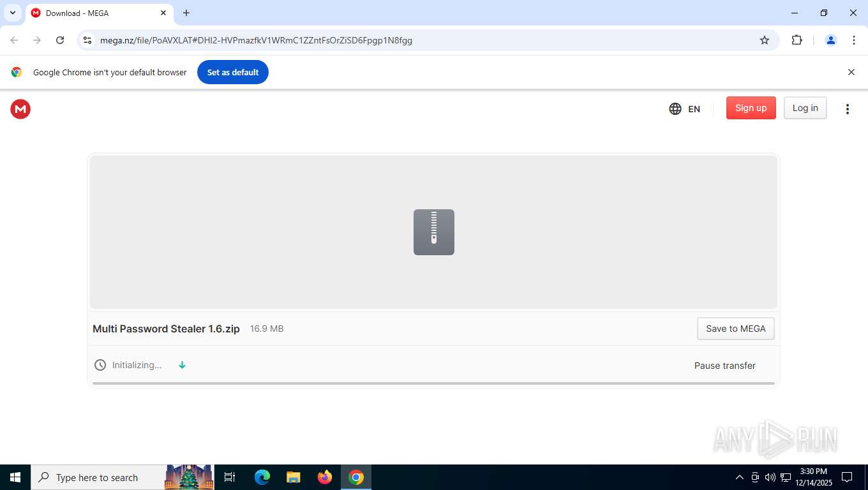Click the clock icon beside Initializing
The image size is (868, 490).
click(100, 365)
